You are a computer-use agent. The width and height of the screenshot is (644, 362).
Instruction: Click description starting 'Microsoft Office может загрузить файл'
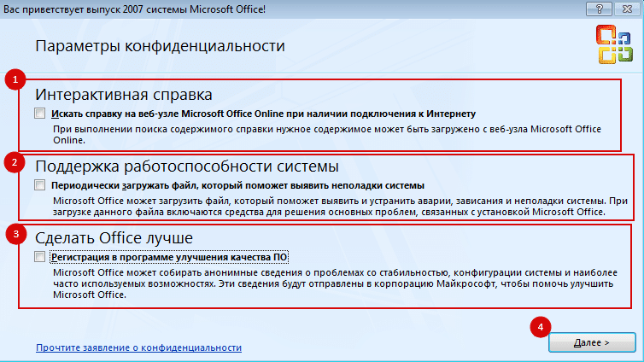340,207
